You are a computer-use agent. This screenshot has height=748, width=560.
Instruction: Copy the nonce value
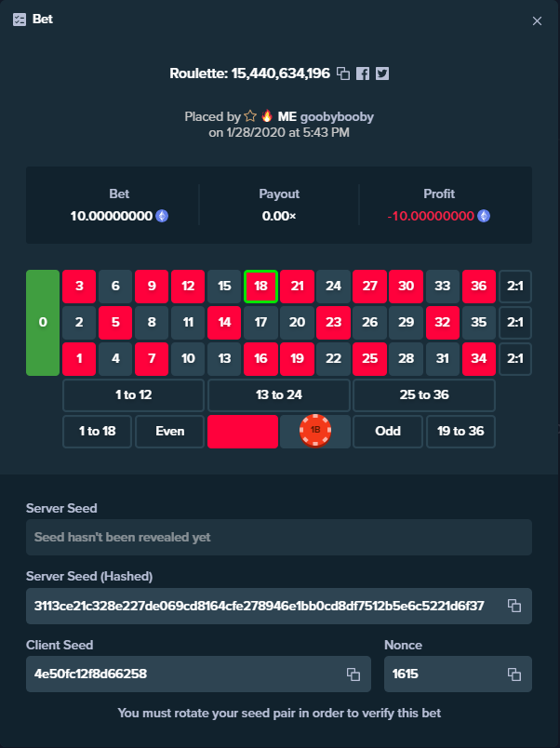click(x=513, y=675)
